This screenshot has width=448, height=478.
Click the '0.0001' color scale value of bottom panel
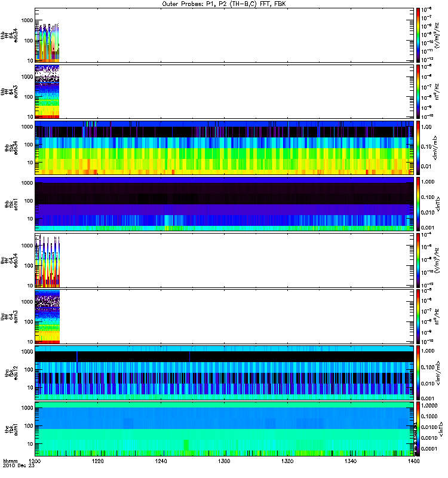point(429,449)
